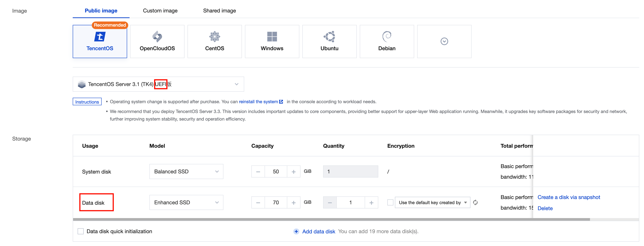This screenshot has height=246, width=644.
Task: Choose the Ubuntu image icon
Action: (x=329, y=37)
